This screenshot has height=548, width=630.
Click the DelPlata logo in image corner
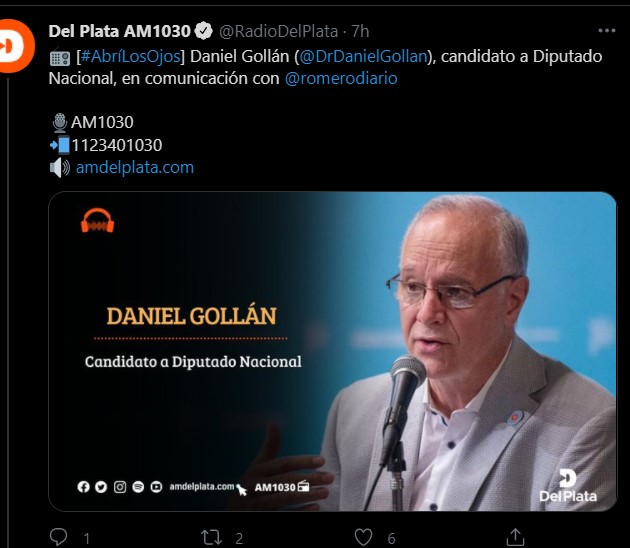pos(568,486)
